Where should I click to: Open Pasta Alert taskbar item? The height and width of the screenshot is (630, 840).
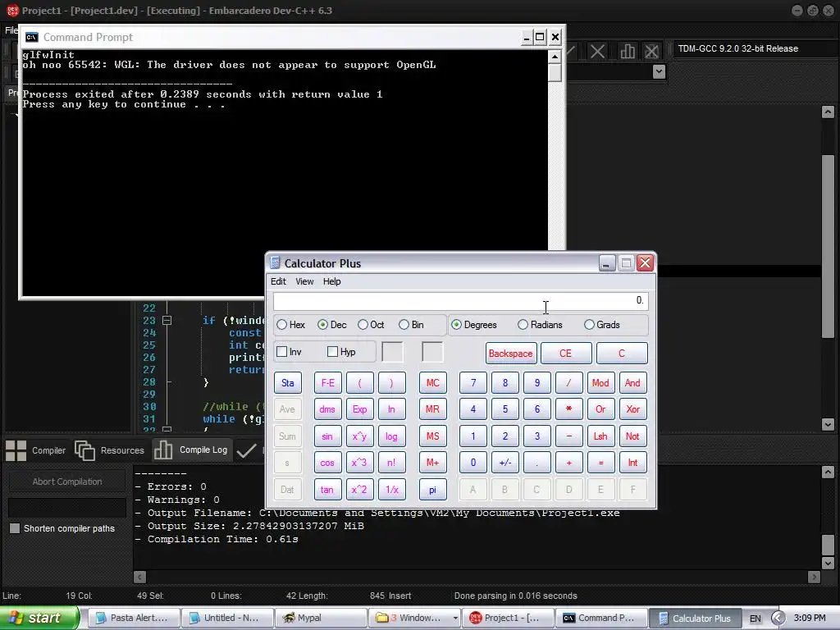click(132, 618)
